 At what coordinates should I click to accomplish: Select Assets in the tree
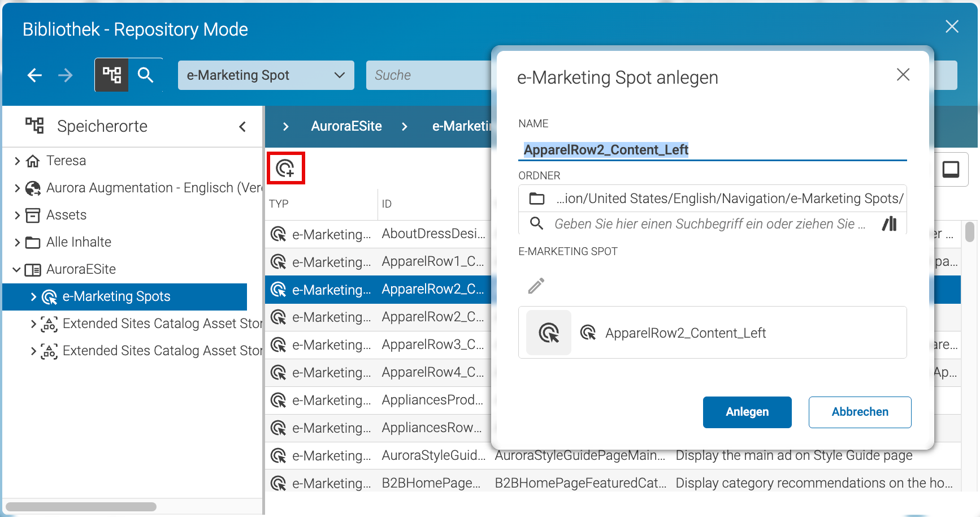tap(66, 215)
